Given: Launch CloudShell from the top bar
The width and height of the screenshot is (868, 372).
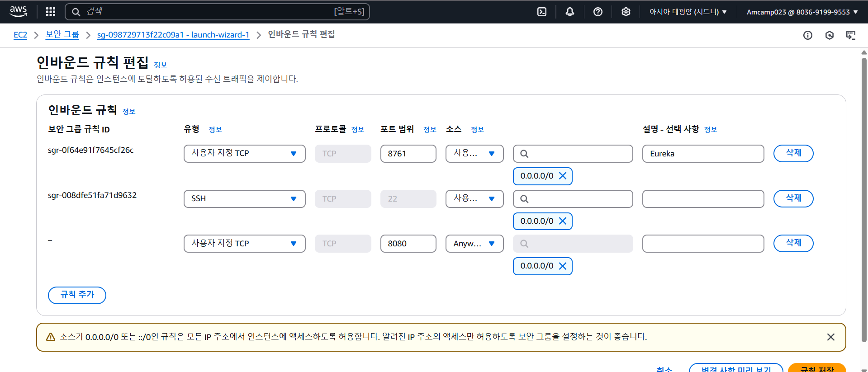Looking at the screenshot, I should click(542, 12).
